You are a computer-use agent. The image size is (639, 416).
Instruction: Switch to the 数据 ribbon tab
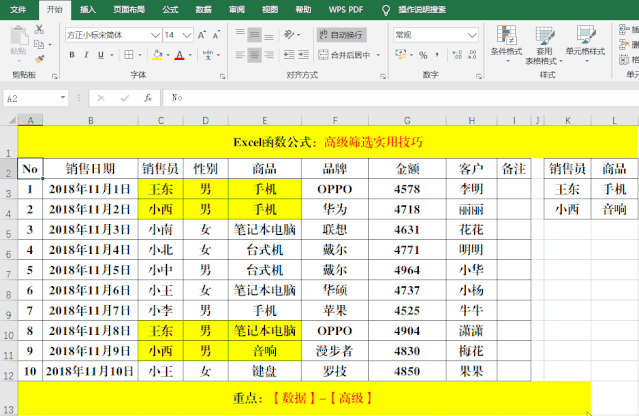click(x=203, y=8)
